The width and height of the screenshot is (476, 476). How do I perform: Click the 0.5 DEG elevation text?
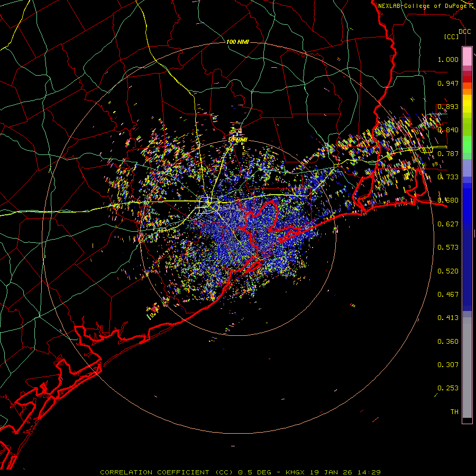(254, 472)
